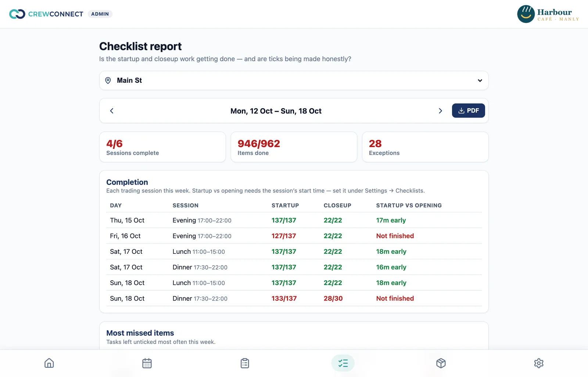Open the 946/962 Items done card
Screen dimensions: 588x377
pos(294,147)
